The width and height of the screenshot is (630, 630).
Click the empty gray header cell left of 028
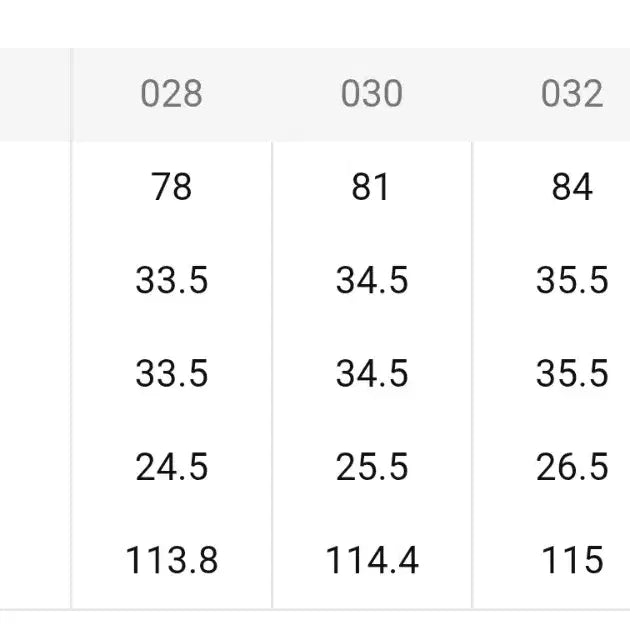pos(35,94)
